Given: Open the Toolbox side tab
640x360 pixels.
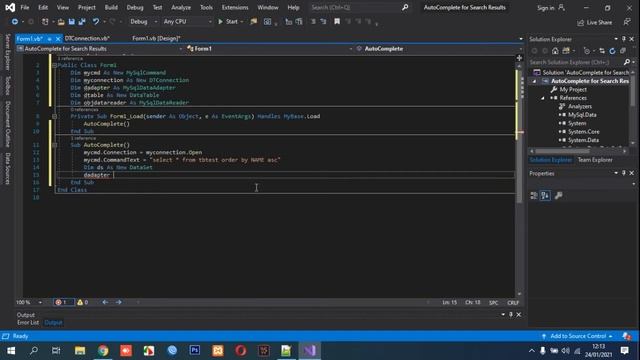Looking at the screenshot, I should (7, 85).
